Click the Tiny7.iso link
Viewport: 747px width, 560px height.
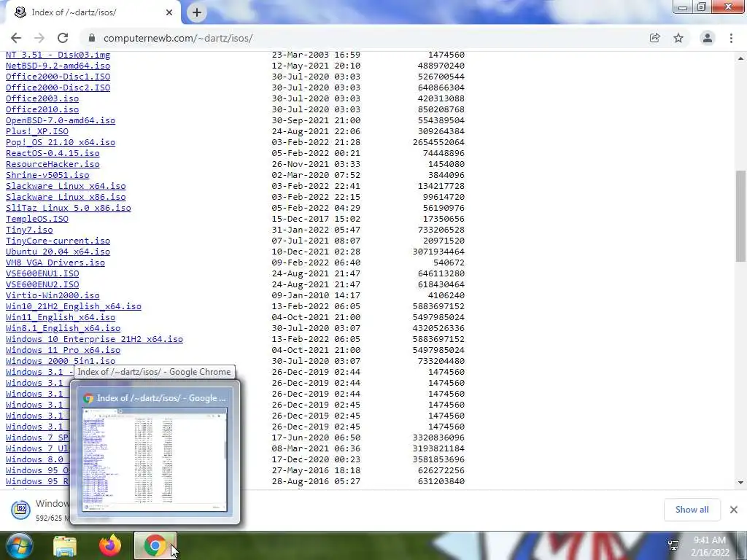[x=29, y=230]
